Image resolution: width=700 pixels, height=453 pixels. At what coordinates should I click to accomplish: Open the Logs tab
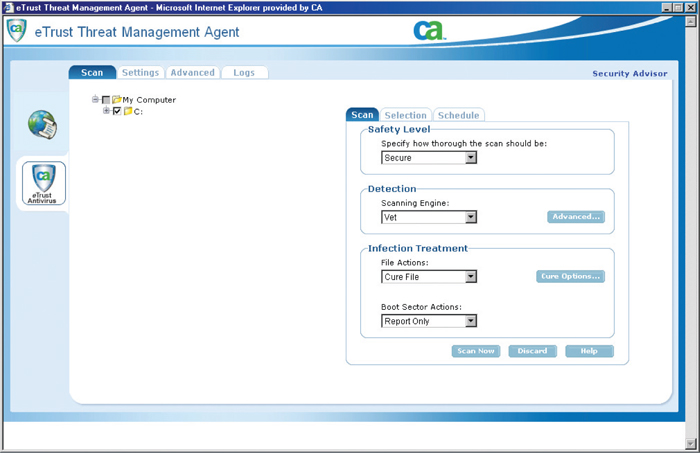click(x=244, y=72)
